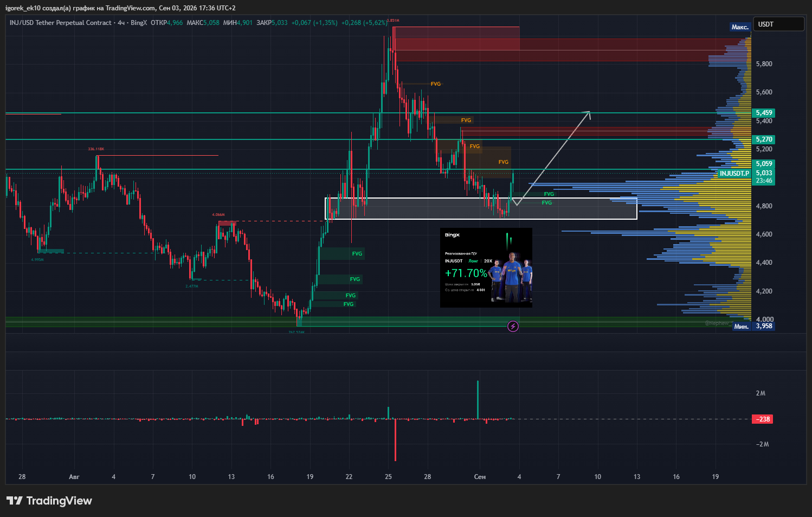812x517 pixels.
Task: Click the 25 date label on time axis
Action: point(388,477)
